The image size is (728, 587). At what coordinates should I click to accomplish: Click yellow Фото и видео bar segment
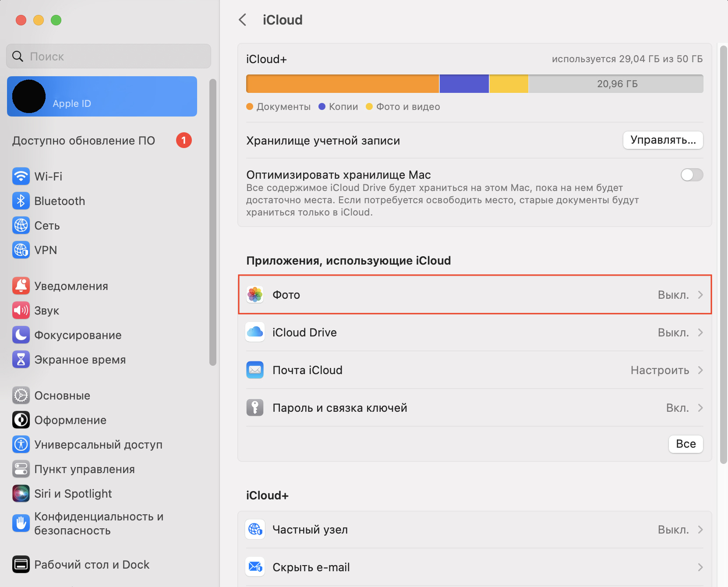pos(509,84)
